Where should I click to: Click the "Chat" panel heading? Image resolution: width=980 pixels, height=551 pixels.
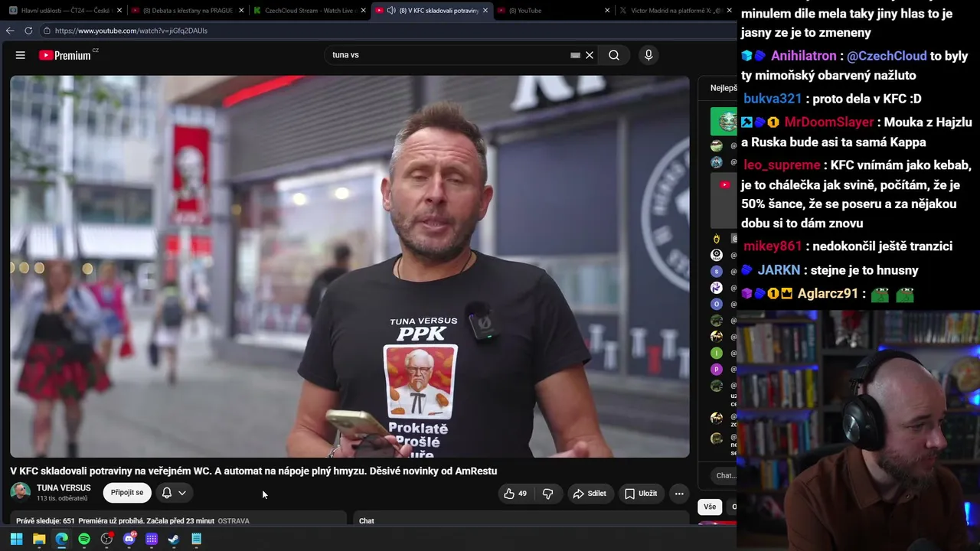[367, 521]
